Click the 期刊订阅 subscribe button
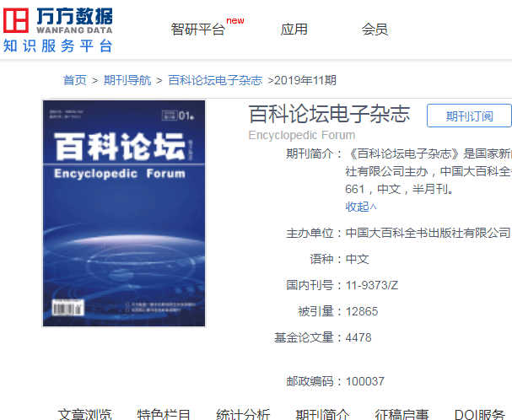Screen dimensions: 512x420 (x=469, y=116)
